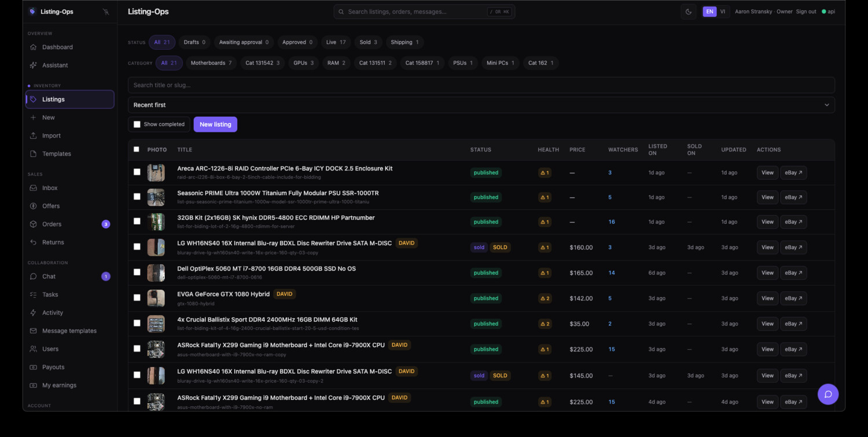Select the Areca ARC-1226-8i row checkbox
868x437 pixels.
pos(137,172)
